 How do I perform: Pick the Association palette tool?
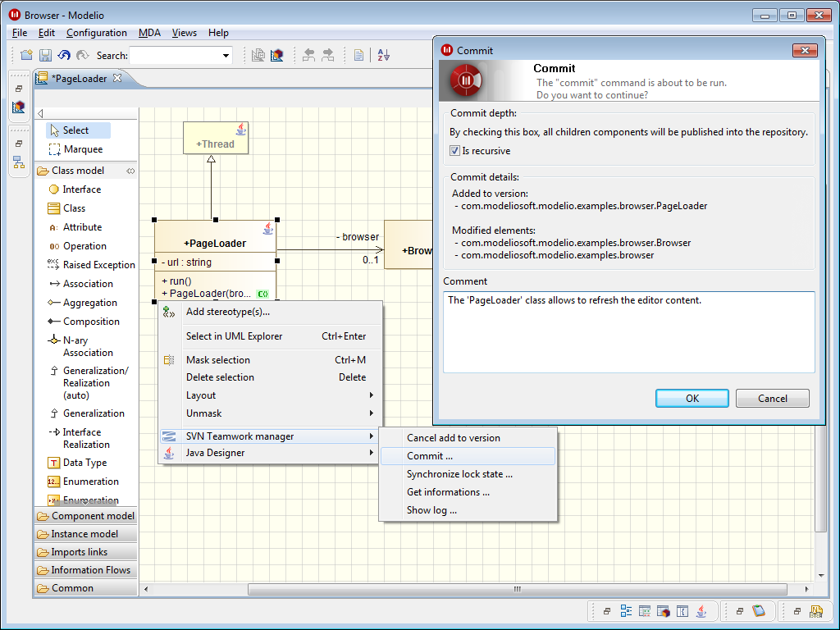click(x=81, y=283)
